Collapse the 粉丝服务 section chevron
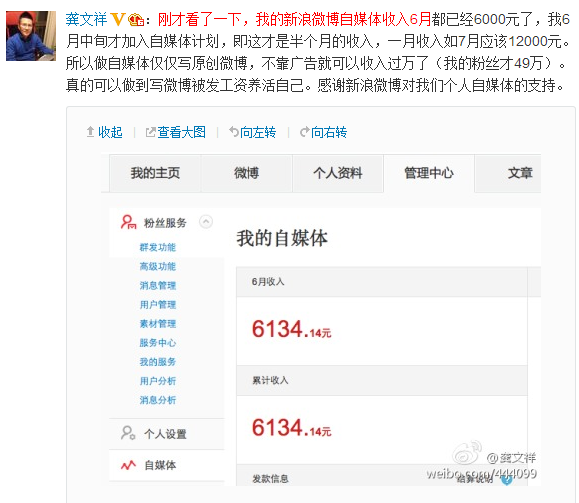The image size is (579, 503). coord(206,222)
